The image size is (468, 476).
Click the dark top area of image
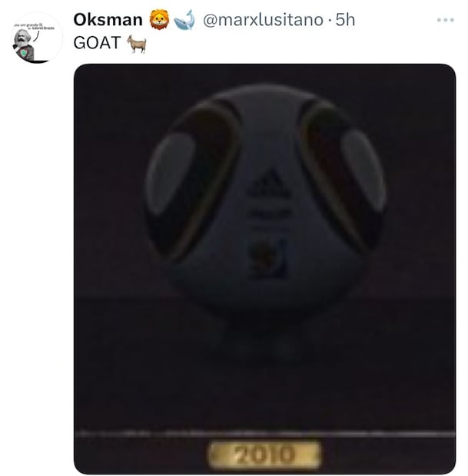[264, 74]
